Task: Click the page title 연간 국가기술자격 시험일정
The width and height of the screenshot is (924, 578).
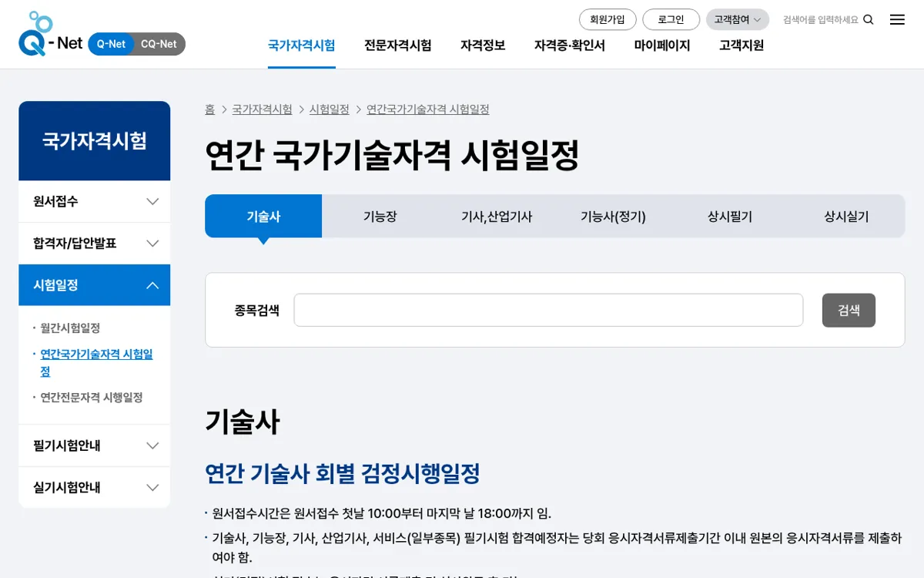Action: tap(392, 155)
